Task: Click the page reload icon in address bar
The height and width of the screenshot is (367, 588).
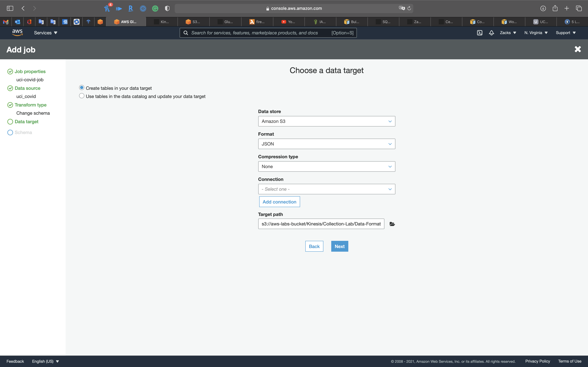Action: [x=409, y=9]
